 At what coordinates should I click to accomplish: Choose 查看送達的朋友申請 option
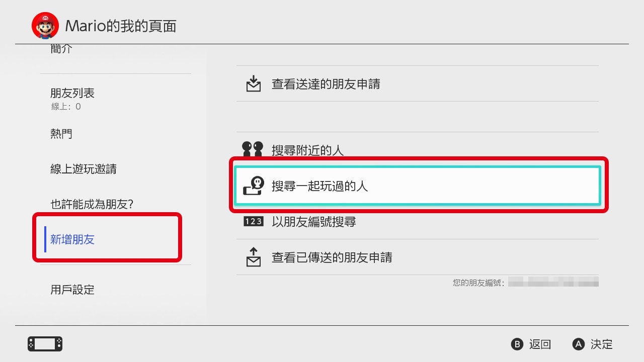tap(418, 84)
